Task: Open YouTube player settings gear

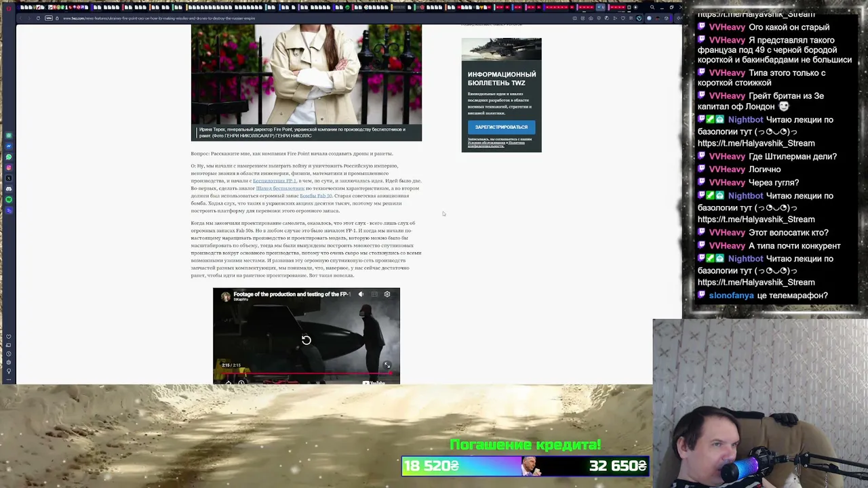Action: [387, 294]
